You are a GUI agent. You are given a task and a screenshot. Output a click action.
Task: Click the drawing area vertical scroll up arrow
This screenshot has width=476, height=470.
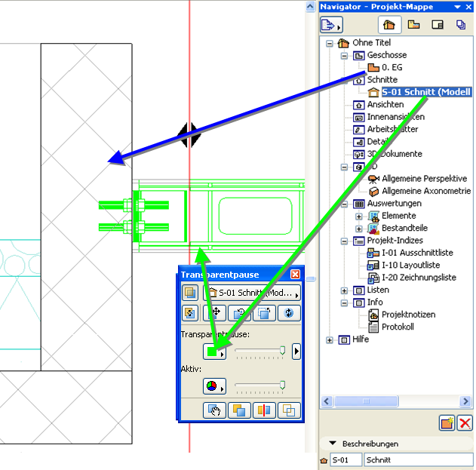click(310, 6)
